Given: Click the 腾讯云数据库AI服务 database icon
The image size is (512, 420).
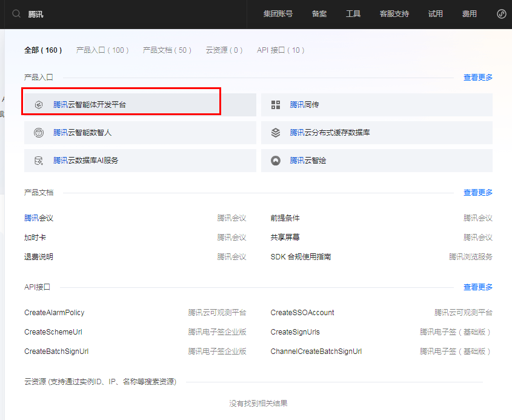Looking at the screenshot, I should pyautogui.click(x=39, y=161).
